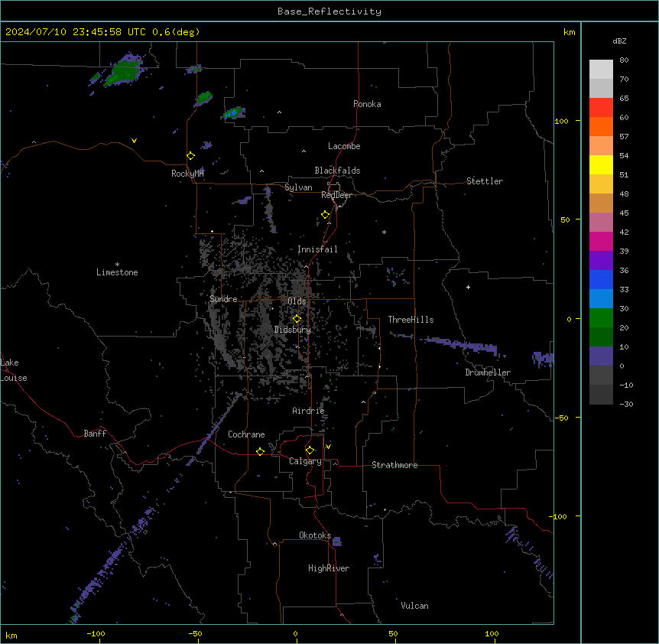Click the Sylvan label on the map
Viewport: 659px width, 644px height.
point(298,187)
